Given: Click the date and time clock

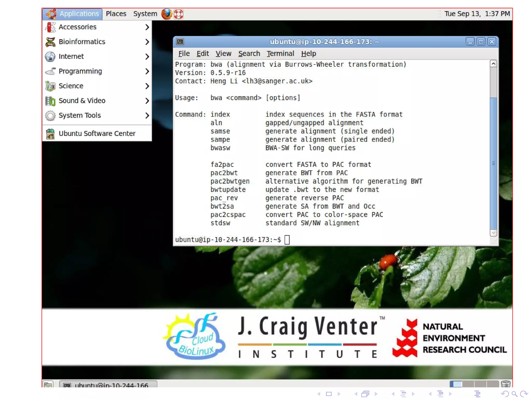Looking at the screenshot, I should pos(477,14).
